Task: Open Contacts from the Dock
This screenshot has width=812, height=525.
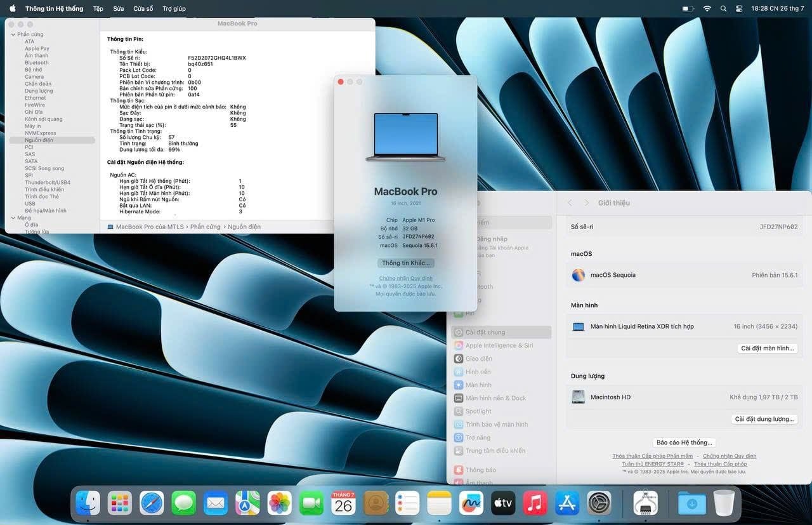Action: (376, 503)
